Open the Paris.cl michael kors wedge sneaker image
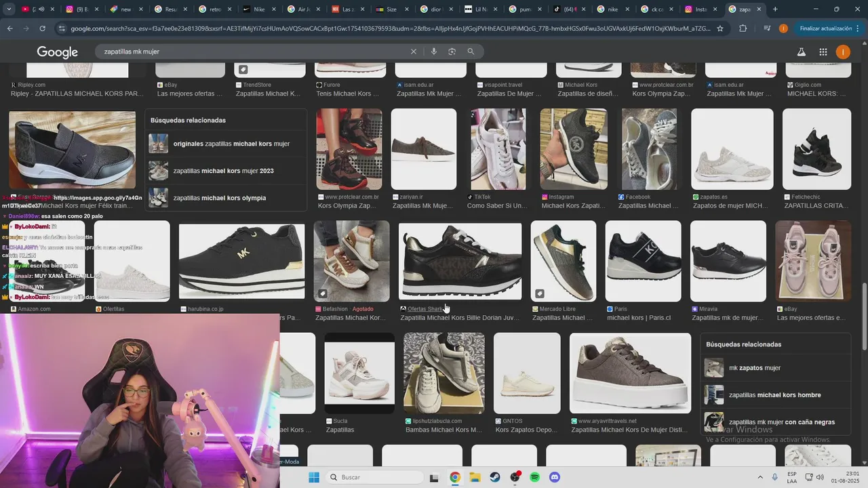The width and height of the screenshot is (868, 488). (x=643, y=261)
